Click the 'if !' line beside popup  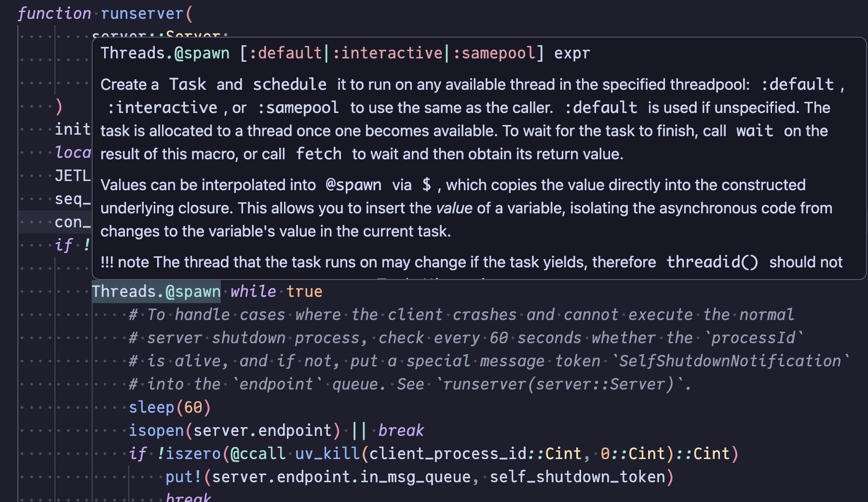point(72,245)
